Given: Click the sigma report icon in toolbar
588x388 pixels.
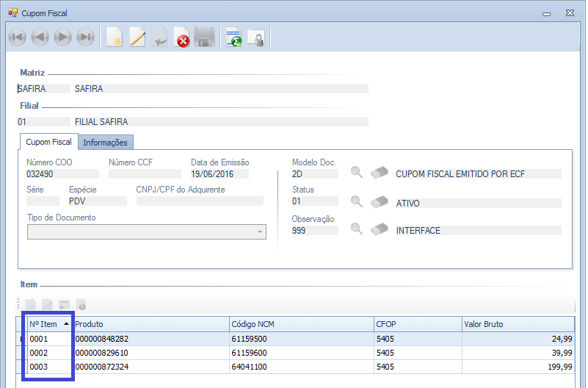Looking at the screenshot, I should tap(234, 37).
